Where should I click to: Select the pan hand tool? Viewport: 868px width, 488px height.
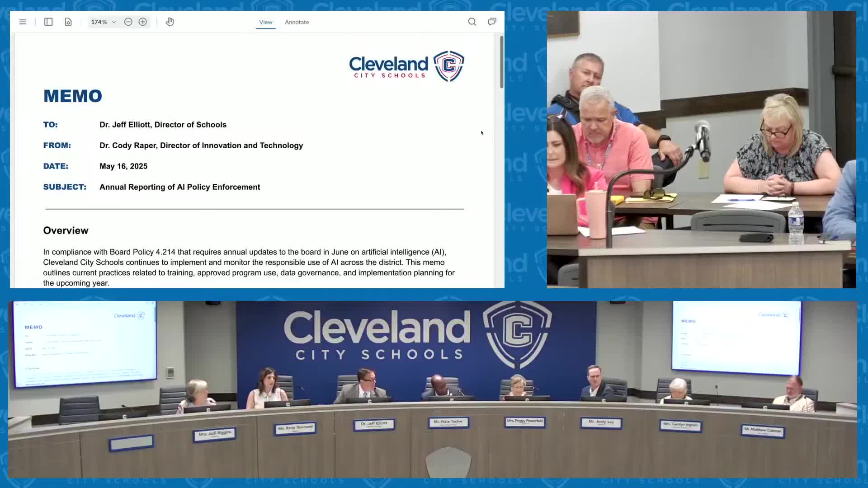coord(170,22)
